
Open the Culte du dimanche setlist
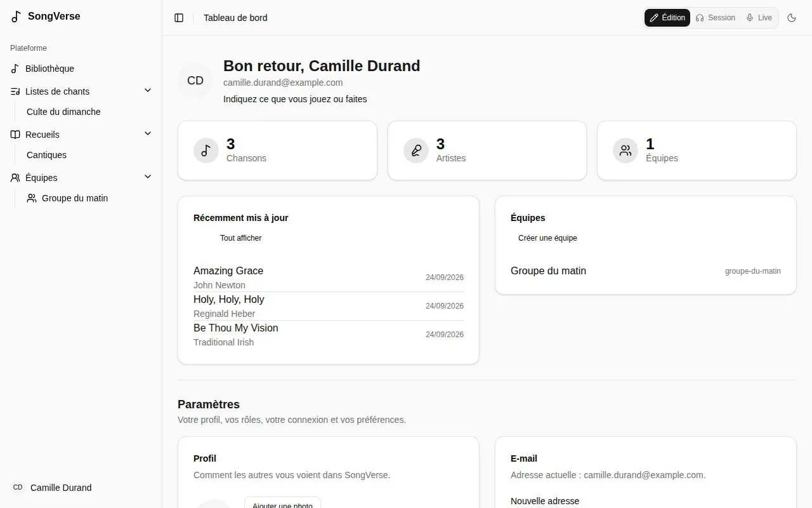click(x=63, y=112)
